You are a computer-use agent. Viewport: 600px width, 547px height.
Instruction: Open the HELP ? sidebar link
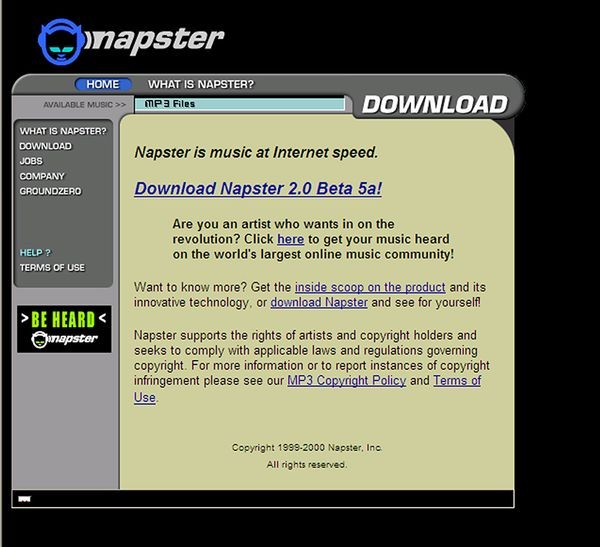coord(35,253)
